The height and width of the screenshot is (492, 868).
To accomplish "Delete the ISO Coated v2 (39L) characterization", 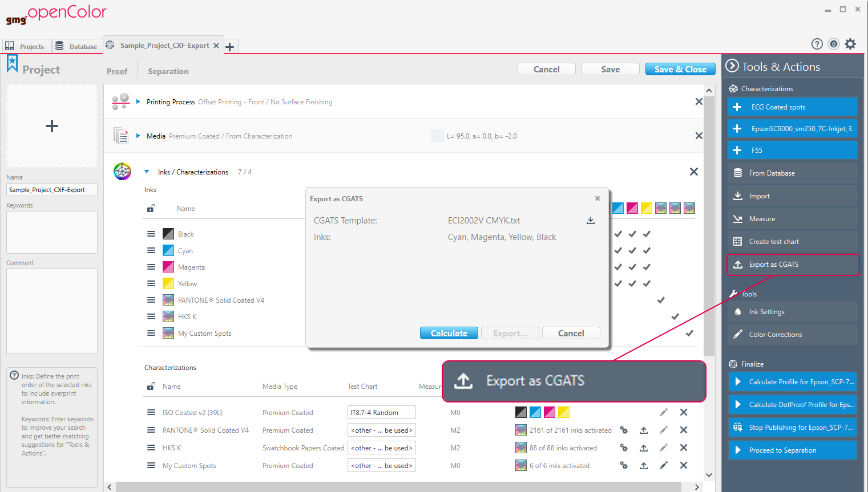I will (684, 412).
